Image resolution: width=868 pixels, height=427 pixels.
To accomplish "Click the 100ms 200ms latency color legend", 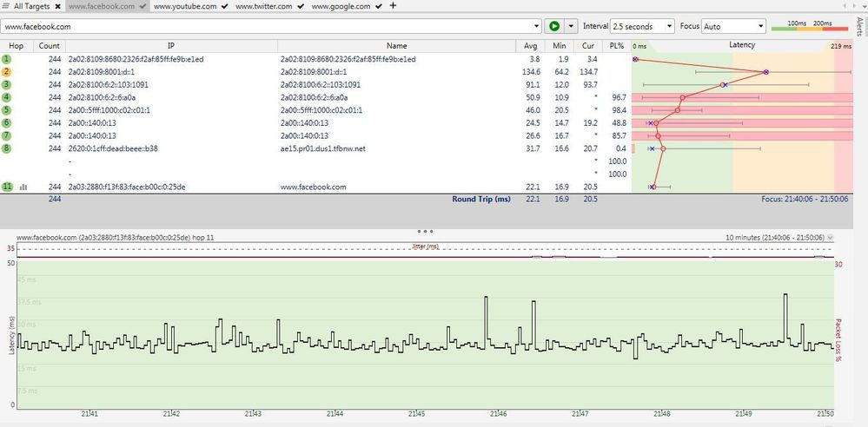I will point(809,25).
